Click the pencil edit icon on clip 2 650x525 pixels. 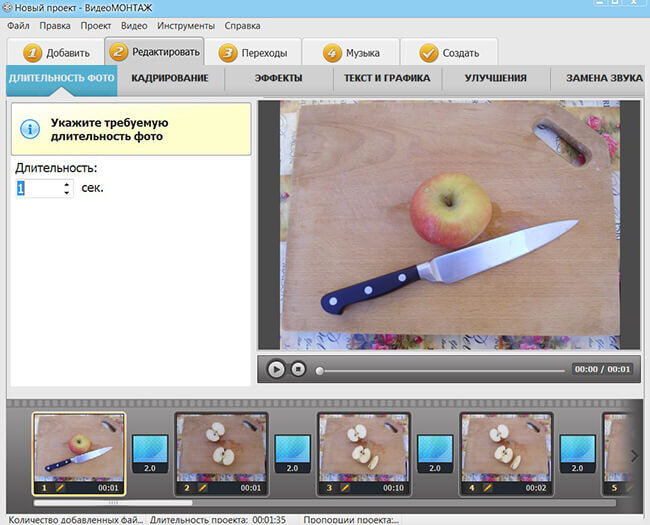click(203, 488)
